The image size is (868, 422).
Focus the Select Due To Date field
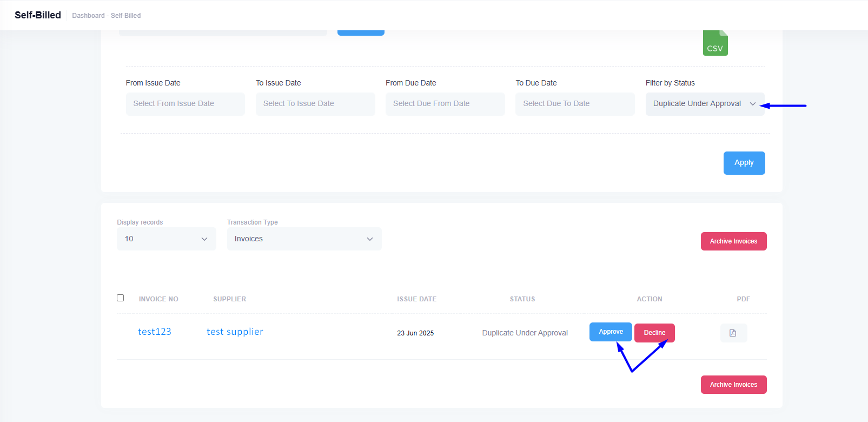click(575, 104)
